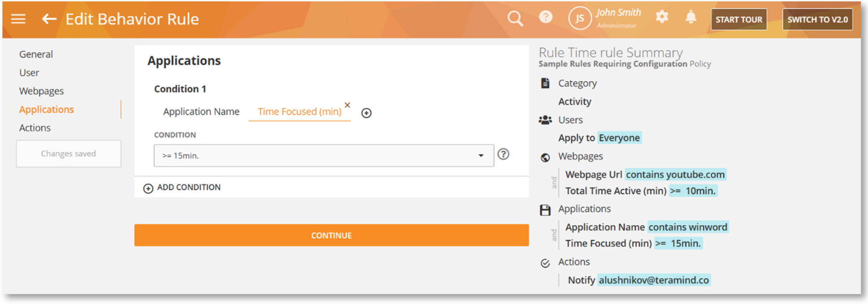The width and height of the screenshot is (868, 305).
Task: Click Administrator role text
Action: point(616,25)
